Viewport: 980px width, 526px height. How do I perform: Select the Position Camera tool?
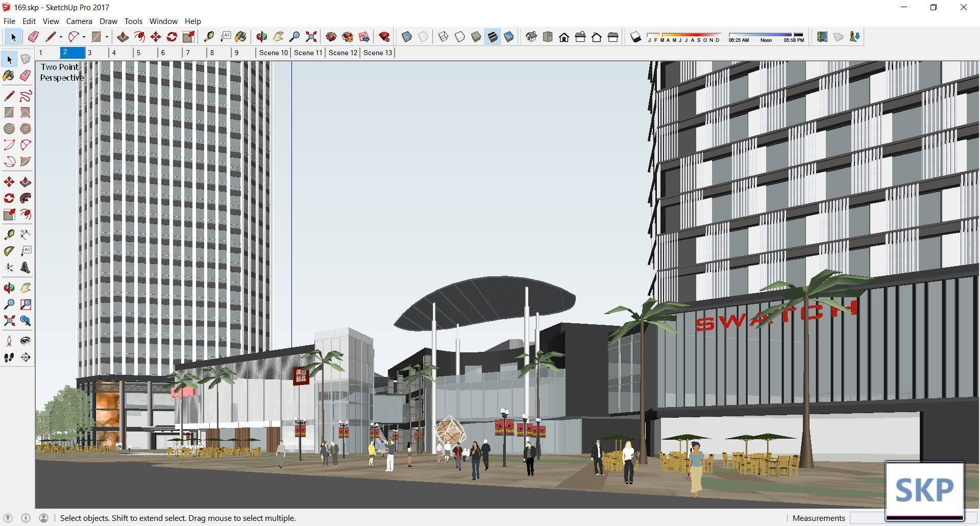[9, 341]
